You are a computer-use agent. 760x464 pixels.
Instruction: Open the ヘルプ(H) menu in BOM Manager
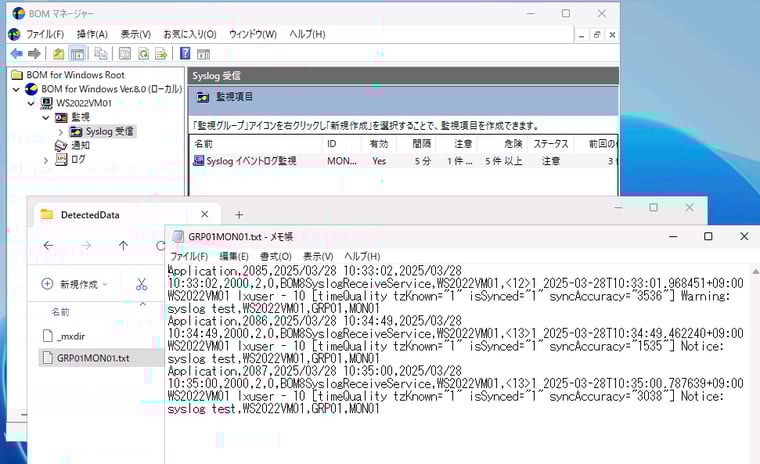point(307,34)
